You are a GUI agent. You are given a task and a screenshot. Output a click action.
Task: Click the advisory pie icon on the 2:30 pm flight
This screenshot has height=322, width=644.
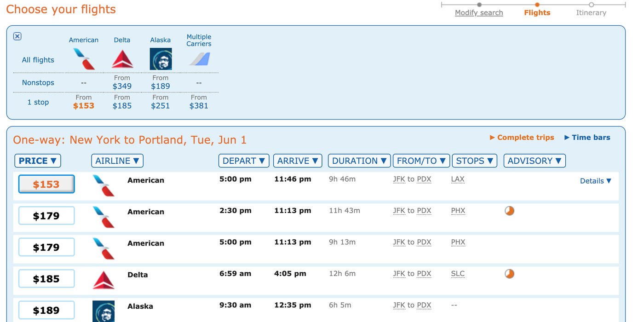[x=509, y=210]
